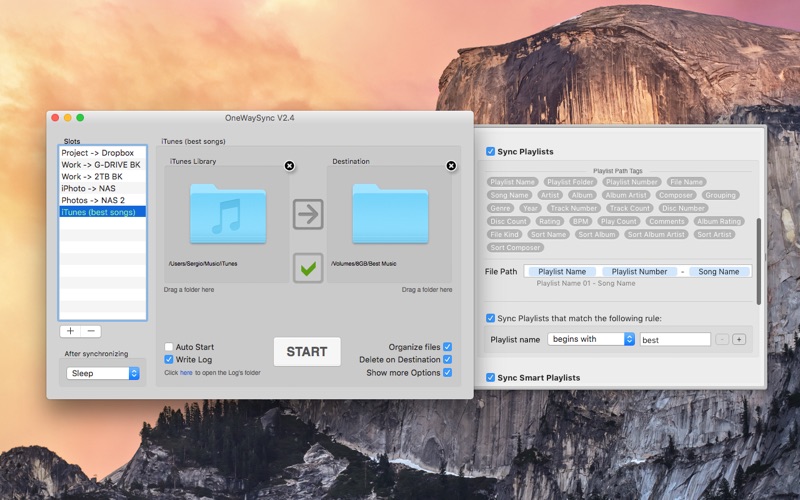Uncheck Delete on Destination option

point(447,359)
